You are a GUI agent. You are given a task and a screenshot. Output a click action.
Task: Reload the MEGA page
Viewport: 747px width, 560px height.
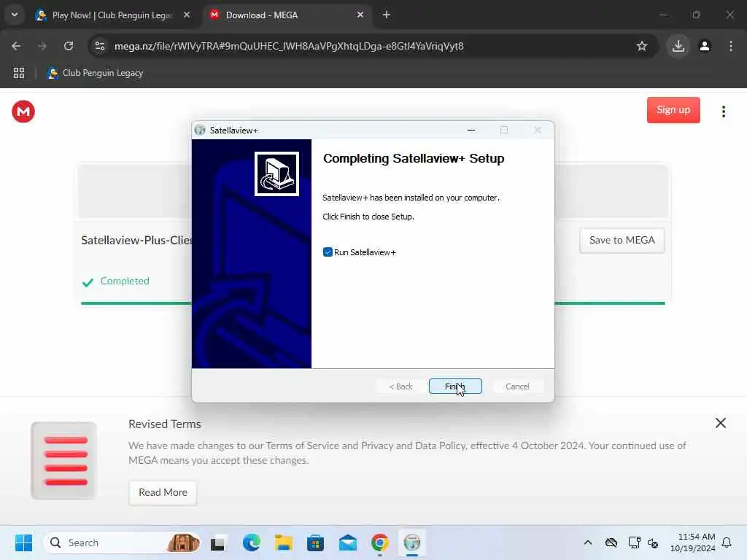pyautogui.click(x=69, y=46)
